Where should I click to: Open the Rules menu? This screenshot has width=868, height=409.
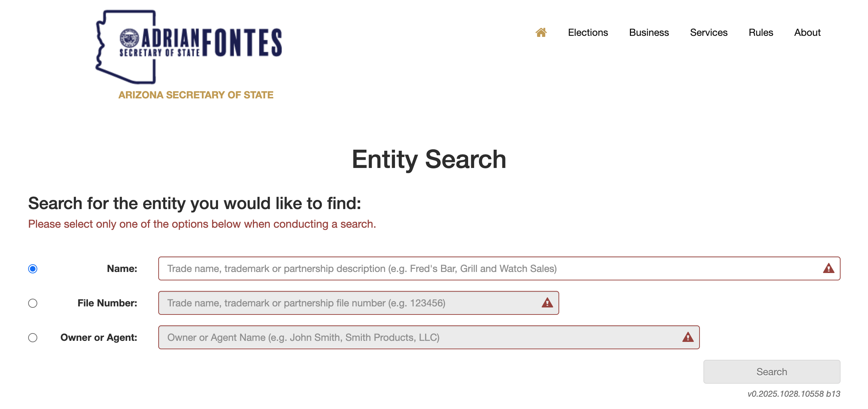(x=761, y=32)
